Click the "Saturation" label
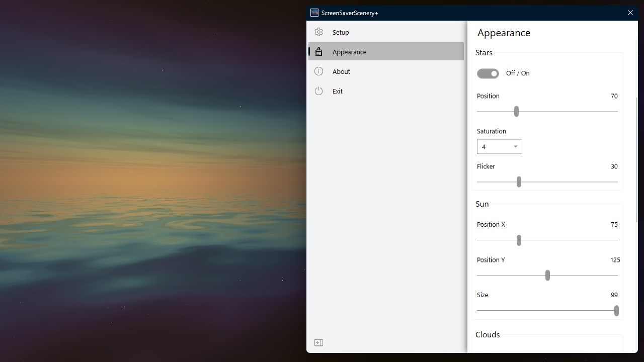644x362 pixels. [x=492, y=131]
